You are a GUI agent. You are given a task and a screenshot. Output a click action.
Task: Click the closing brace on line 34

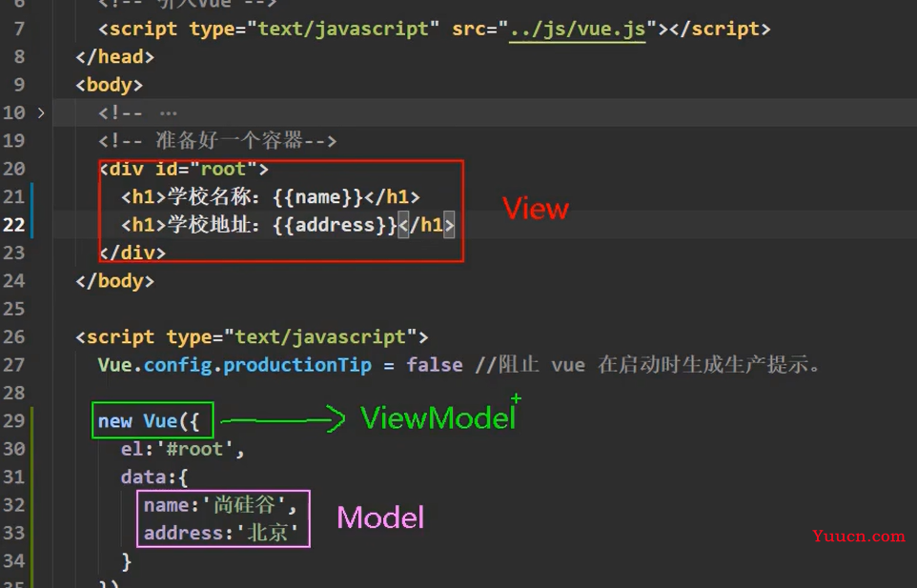tap(127, 561)
